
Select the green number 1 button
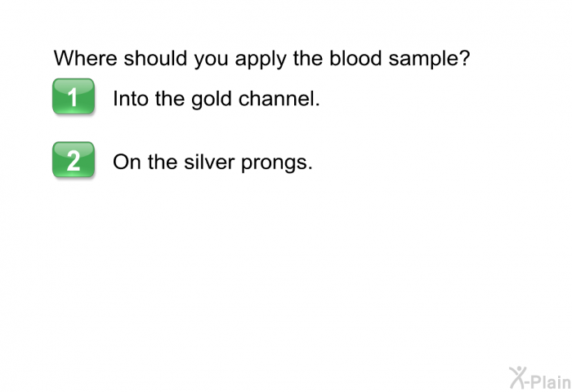tap(74, 98)
